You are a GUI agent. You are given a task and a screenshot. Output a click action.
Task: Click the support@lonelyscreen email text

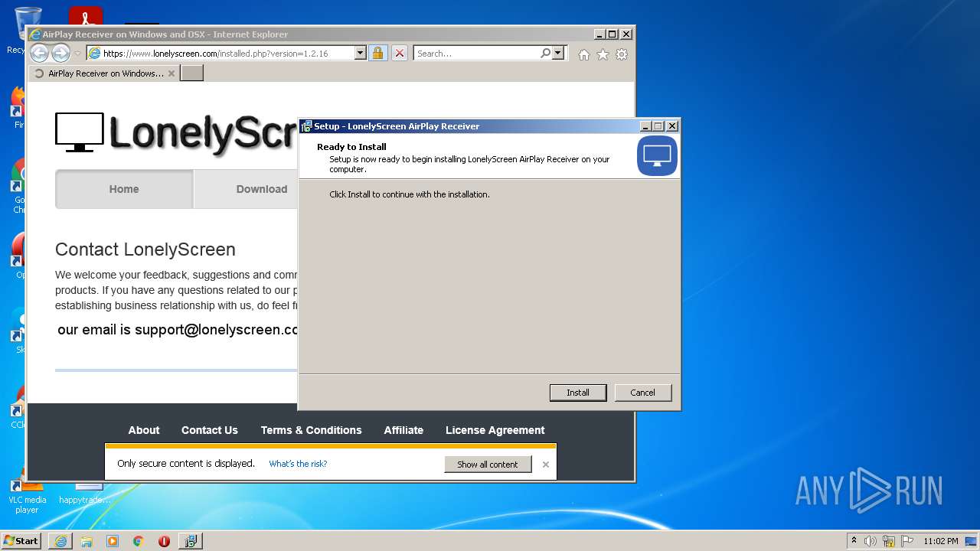pyautogui.click(x=178, y=330)
